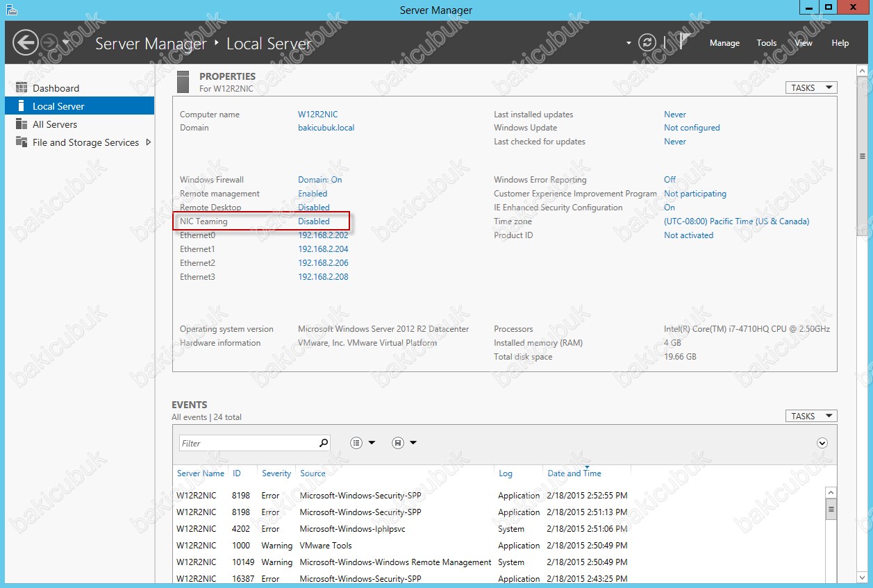Click Product ID 'Not activated' link
Screen dimensions: 873x588
[688, 235]
